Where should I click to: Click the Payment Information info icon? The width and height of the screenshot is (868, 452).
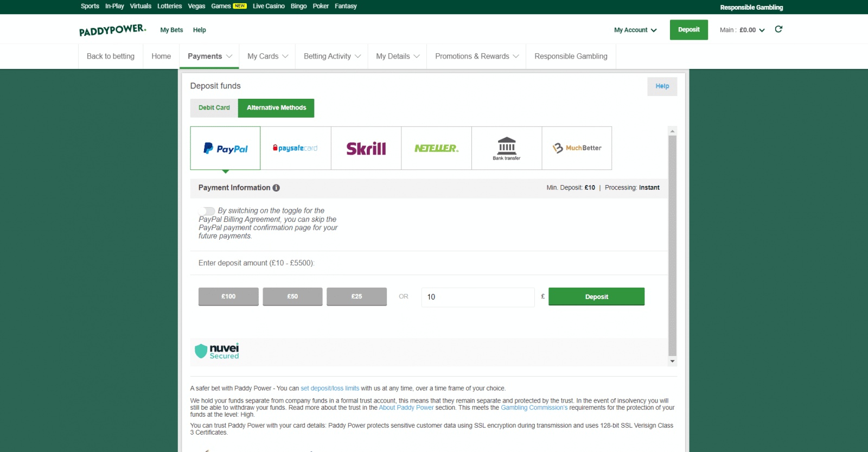276,188
